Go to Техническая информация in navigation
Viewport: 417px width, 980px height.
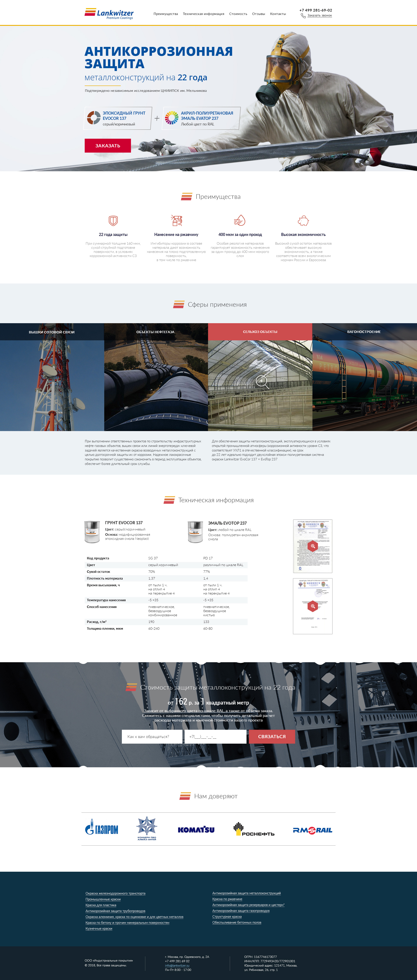tap(203, 14)
